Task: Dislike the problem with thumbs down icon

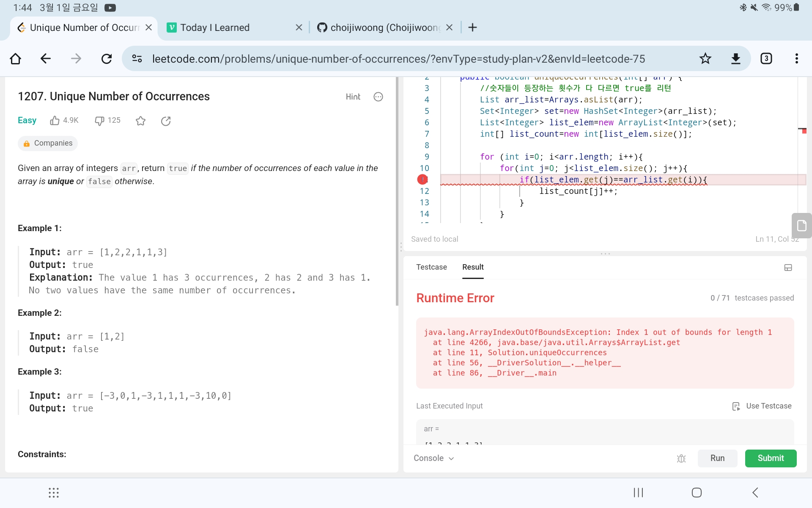Action: pos(99,121)
